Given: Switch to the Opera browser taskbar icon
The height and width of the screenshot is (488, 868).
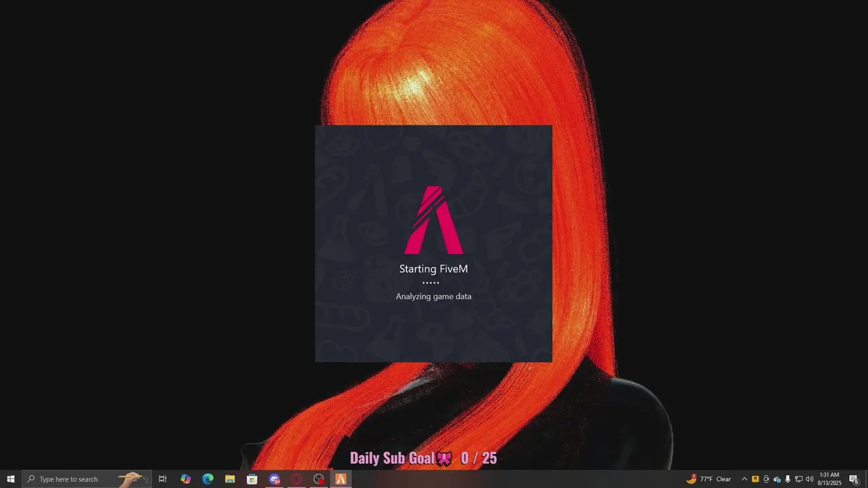Looking at the screenshot, I should click(296, 479).
